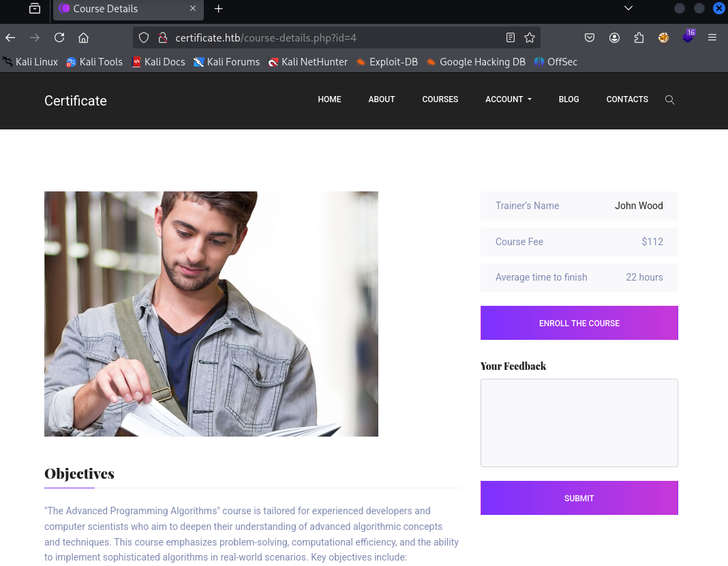Go to the Blog navigation item
This screenshot has height=566, width=728.
coord(568,99)
